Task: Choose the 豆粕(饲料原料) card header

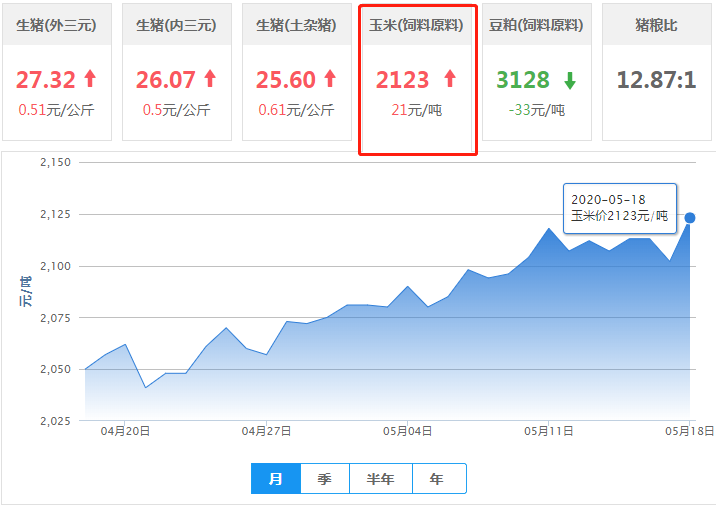Action: coord(537,25)
